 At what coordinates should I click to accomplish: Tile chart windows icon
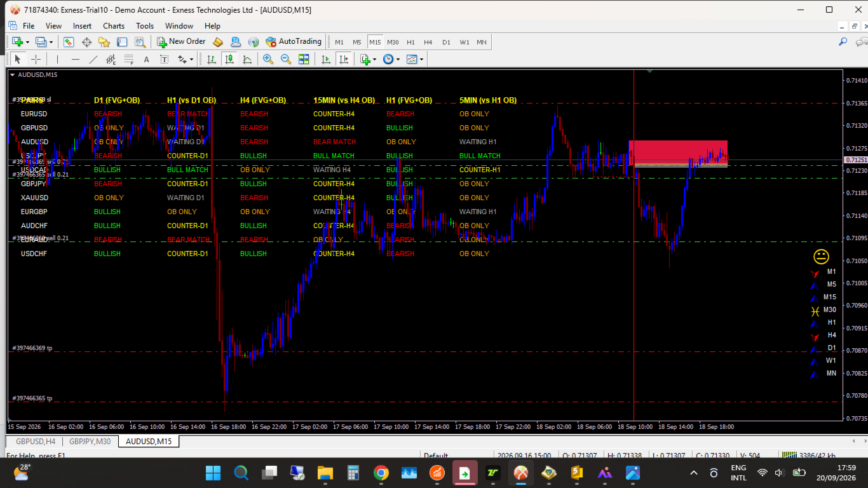coord(304,59)
